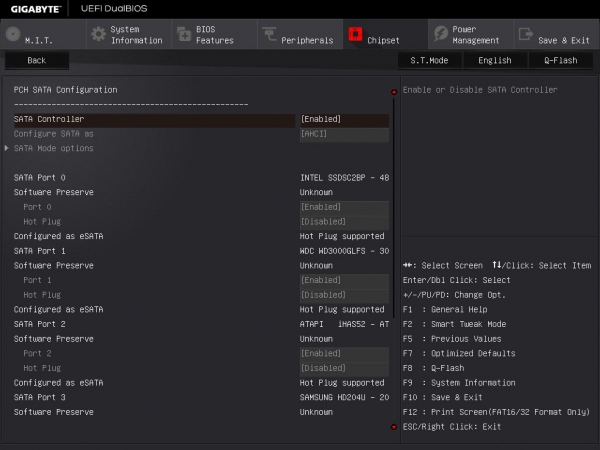Click the Save & Exit door icon
Viewport: 600px width, 450px height.
[x=526, y=34]
